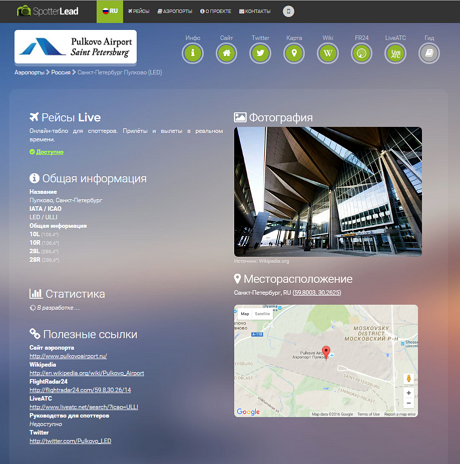Open the pulkovoairport.ru website link
460x464 pixels.
tap(68, 356)
